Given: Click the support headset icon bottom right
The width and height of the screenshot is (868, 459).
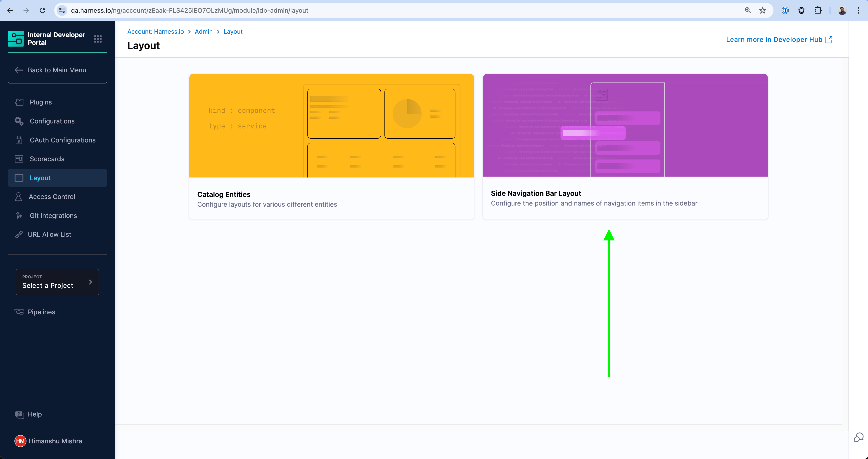Looking at the screenshot, I should tap(858, 438).
